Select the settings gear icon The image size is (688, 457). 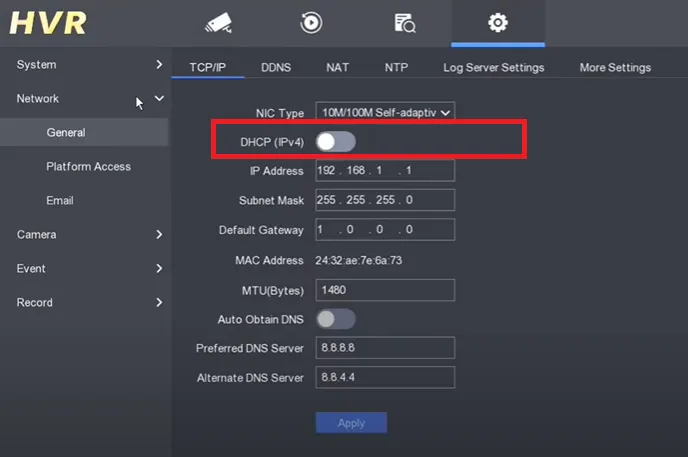coord(498,22)
